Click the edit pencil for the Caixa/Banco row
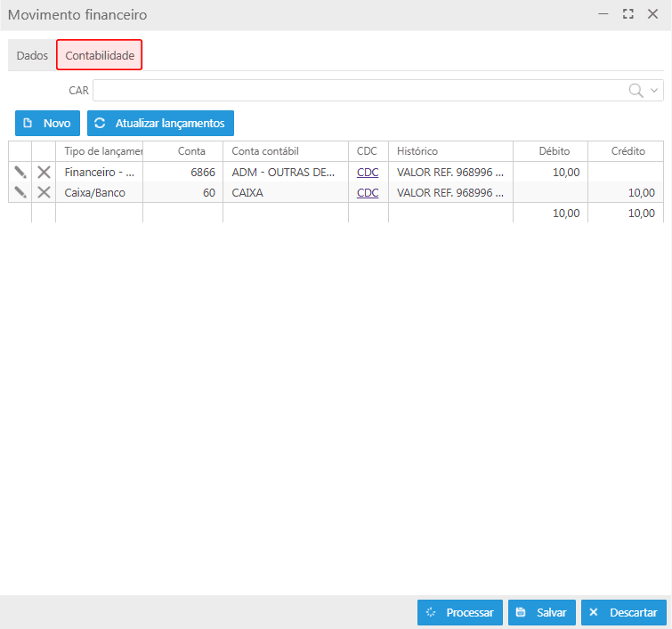Image resolution: width=672 pixels, height=629 pixels. point(20,192)
